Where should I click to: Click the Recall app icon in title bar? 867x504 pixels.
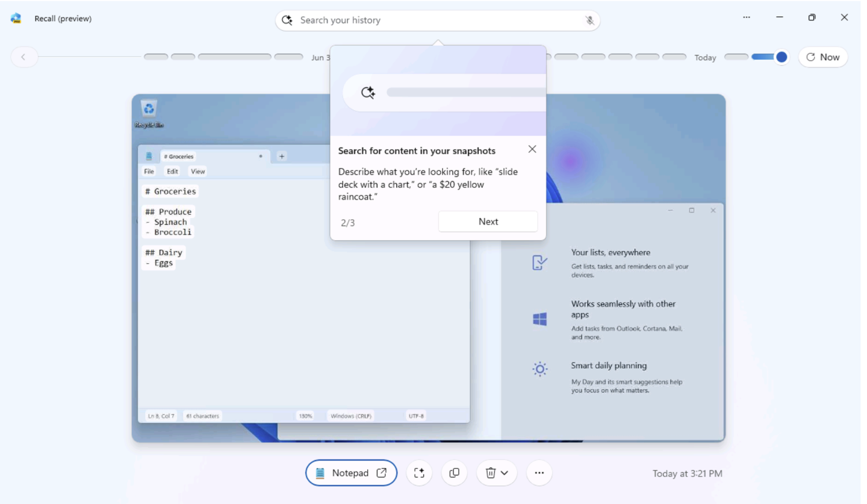(x=16, y=19)
